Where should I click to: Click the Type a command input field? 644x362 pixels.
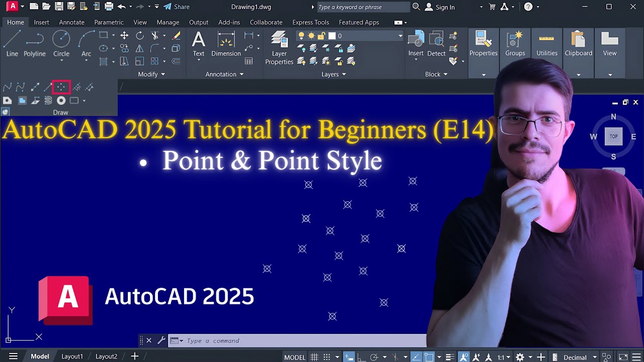click(302, 341)
